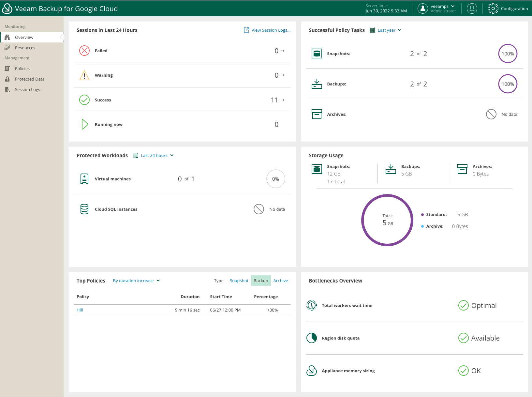Click the Total workers wait time clock icon
Viewport: 532px width, 397px height.
(312, 305)
